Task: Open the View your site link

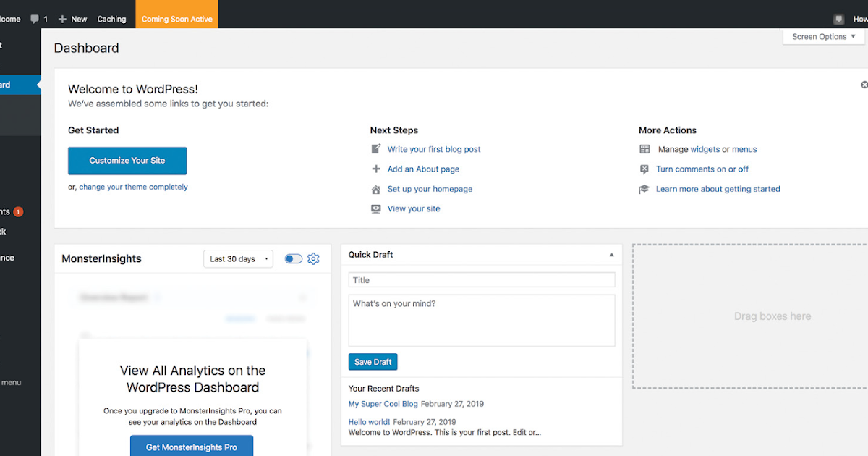Action: pos(414,208)
